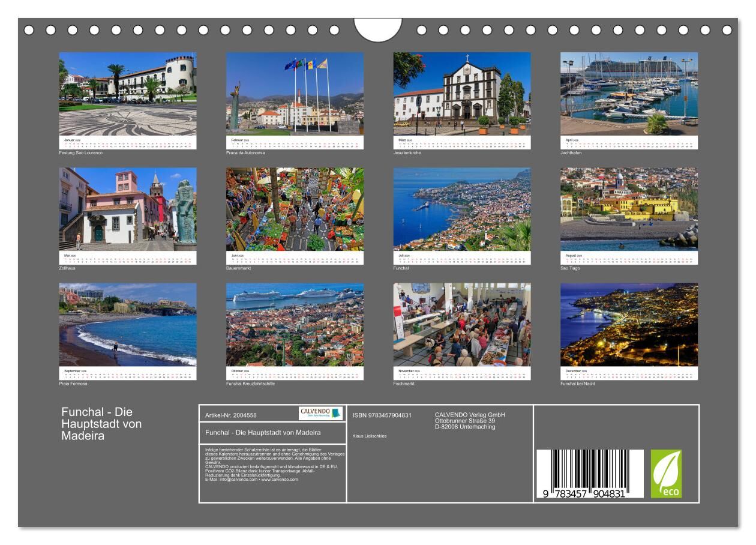This screenshot has width=756, height=545.
Task: Click the Artikel-Nr. 2004558 text
Action: 231,415
